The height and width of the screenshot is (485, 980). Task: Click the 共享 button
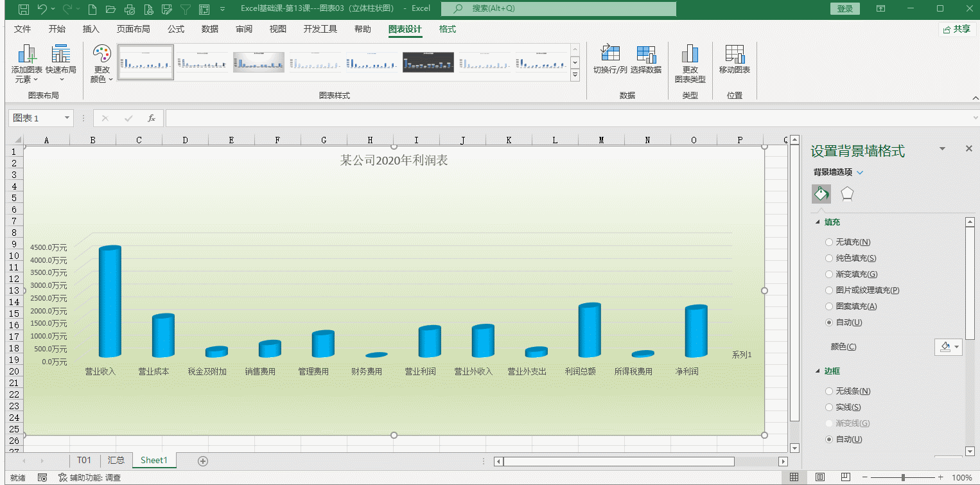tap(957, 29)
